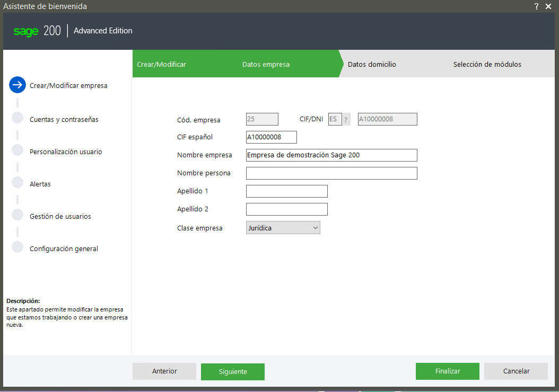Open the help question mark in title bar
The width and height of the screenshot is (559, 392).
[x=536, y=6]
